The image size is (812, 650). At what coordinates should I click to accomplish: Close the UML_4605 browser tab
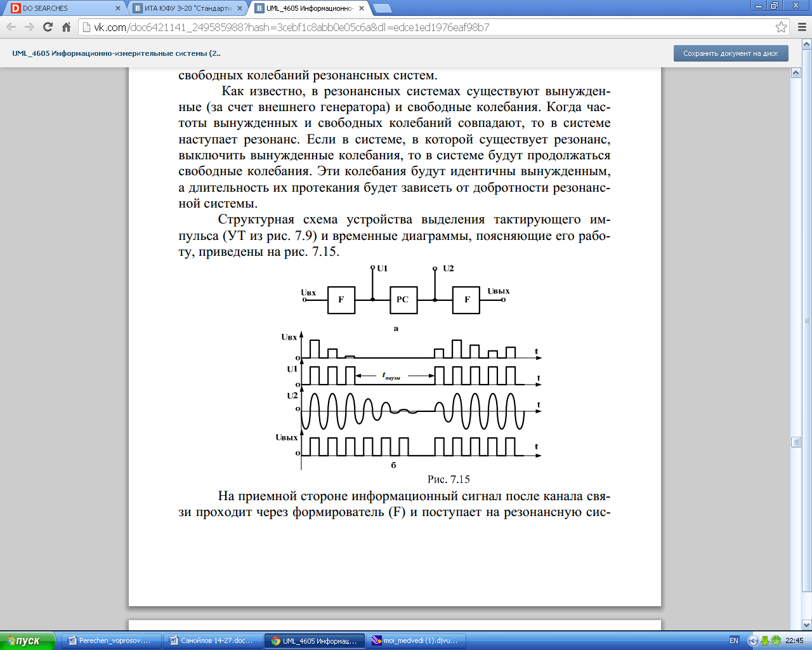[x=362, y=8]
